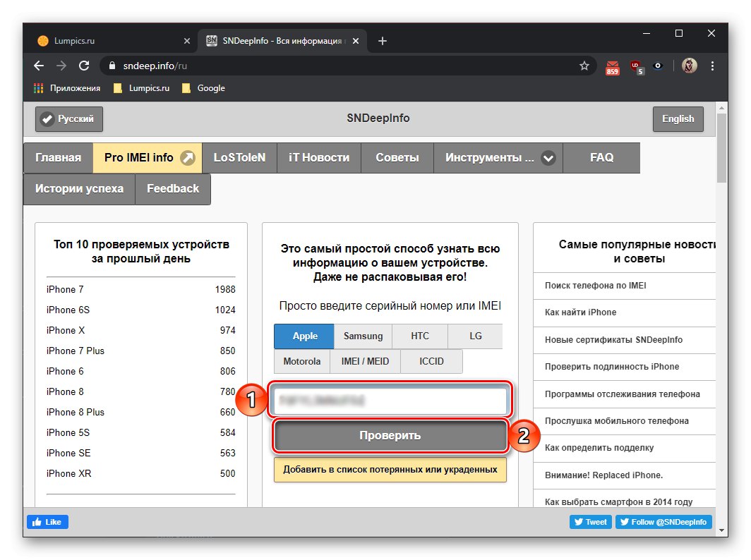Click the address bar URL sndeep.info/ru
Image resolution: width=751 pixels, height=560 pixels.
click(155, 66)
